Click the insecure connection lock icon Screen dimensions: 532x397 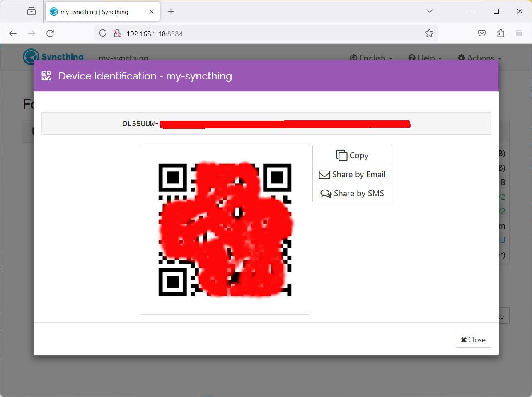coord(117,34)
